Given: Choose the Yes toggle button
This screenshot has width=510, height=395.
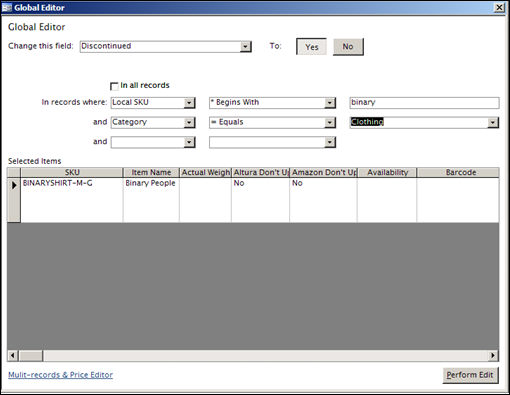Looking at the screenshot, I should pos(311,47).
